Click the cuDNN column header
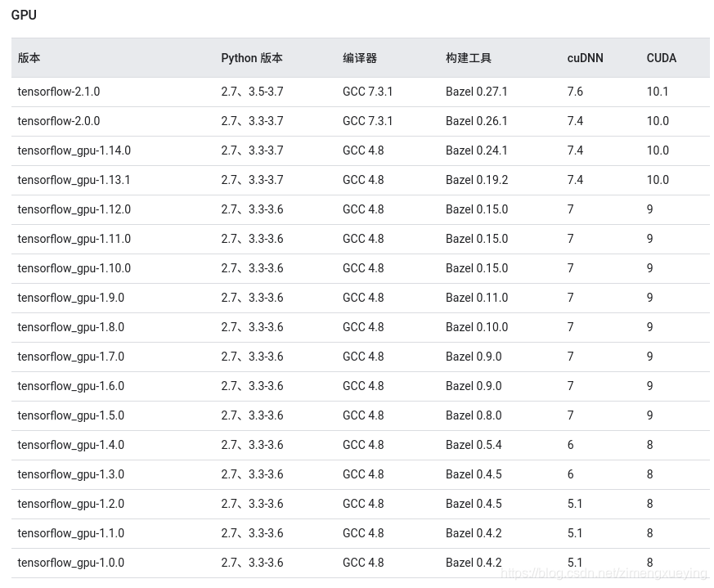Screen dimensions: 714x588 pos(585,58)
